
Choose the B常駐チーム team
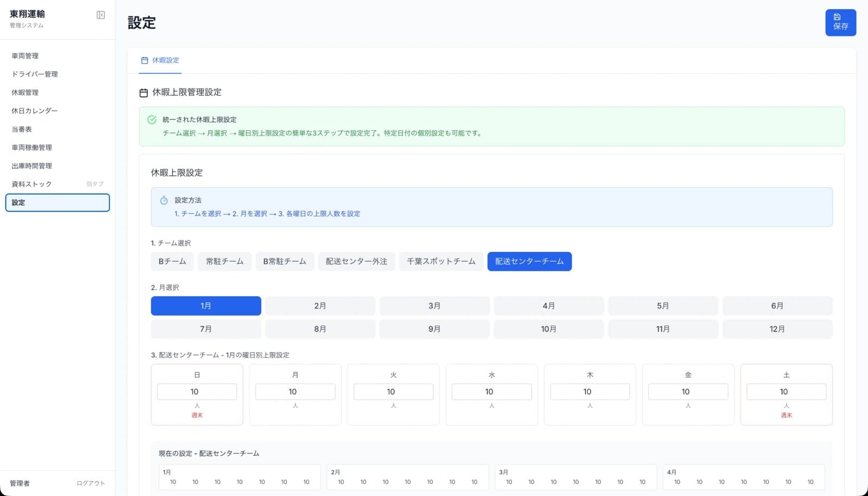pos(285,262)
